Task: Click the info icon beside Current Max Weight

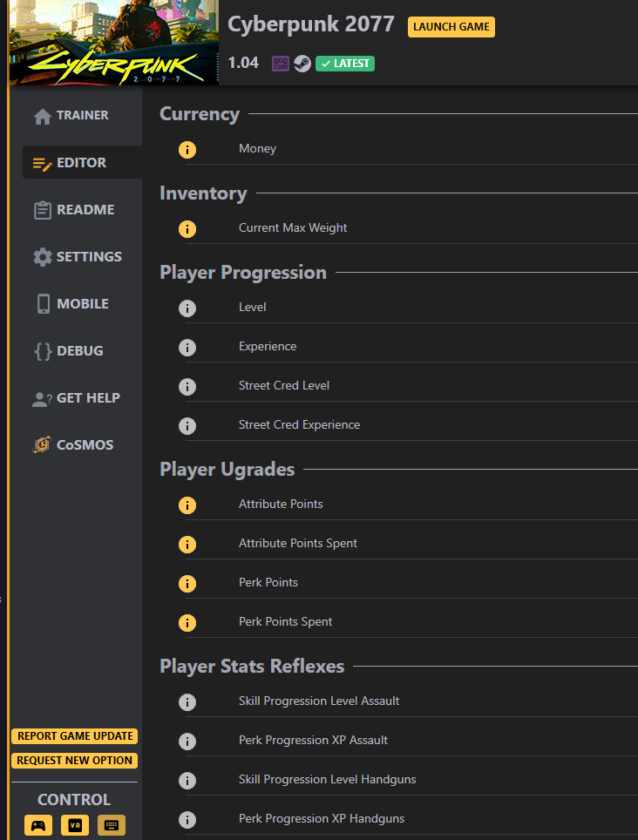Action: [187, 229]
